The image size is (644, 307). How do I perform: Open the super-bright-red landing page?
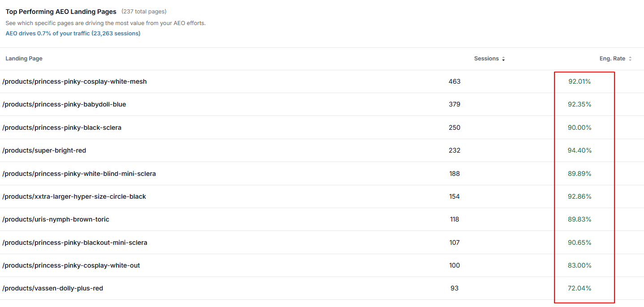pos(44,150)
